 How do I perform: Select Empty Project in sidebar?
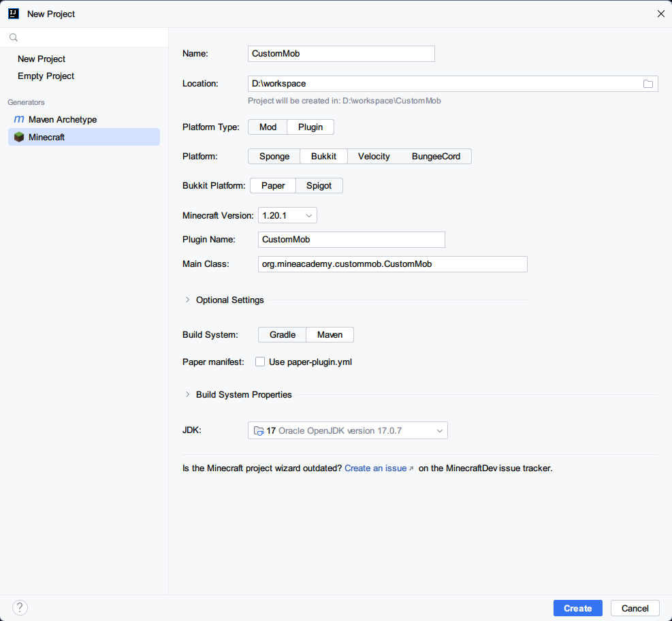click(x=46, y=76)
